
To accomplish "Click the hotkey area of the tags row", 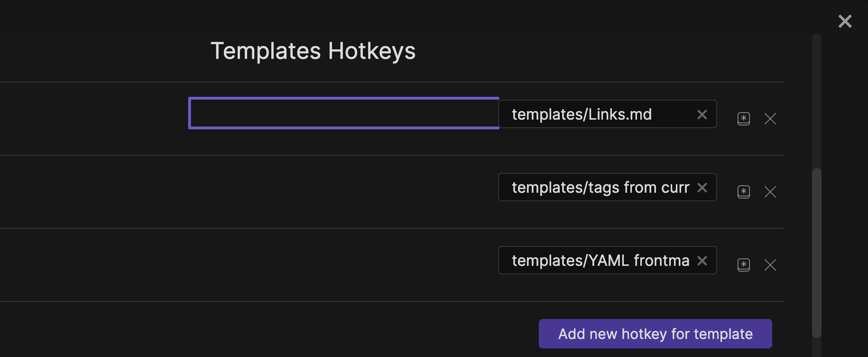I will (x=343, y=187).
